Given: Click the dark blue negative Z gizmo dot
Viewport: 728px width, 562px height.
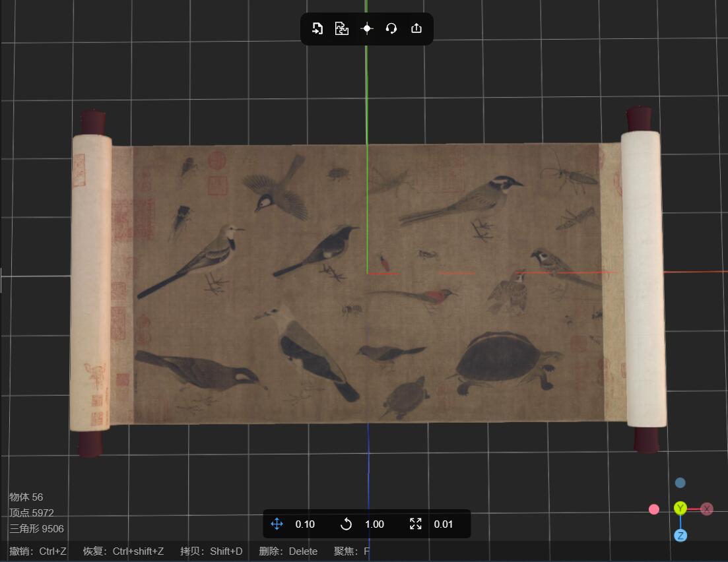Looking at the screenshot, I should pyautogui.click(x=680, y=483).
